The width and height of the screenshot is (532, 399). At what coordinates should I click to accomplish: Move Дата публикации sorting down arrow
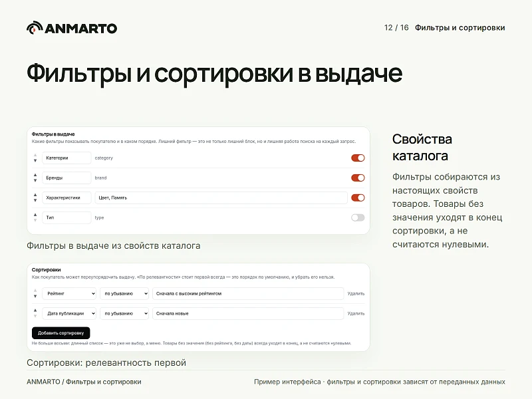[x=35, y=316]
